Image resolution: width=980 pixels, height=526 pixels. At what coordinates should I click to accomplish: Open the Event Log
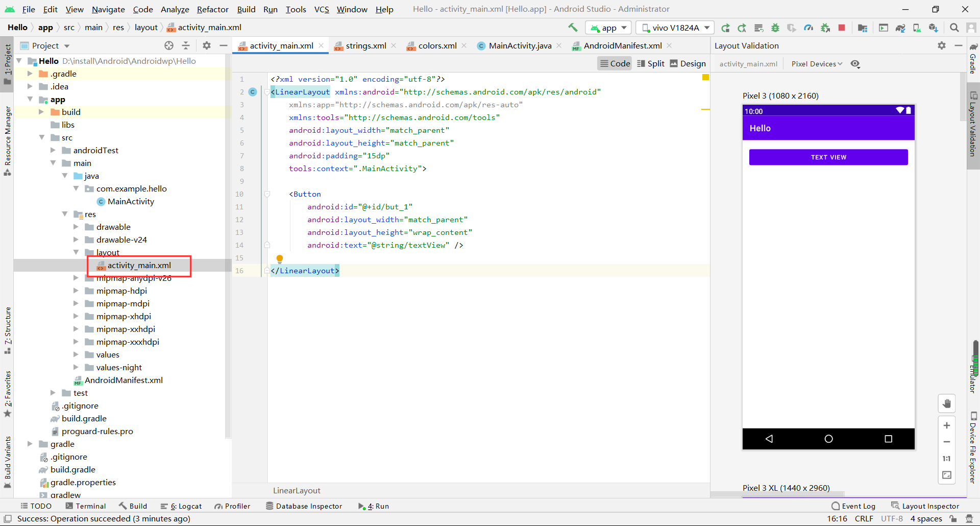[853, 506]
